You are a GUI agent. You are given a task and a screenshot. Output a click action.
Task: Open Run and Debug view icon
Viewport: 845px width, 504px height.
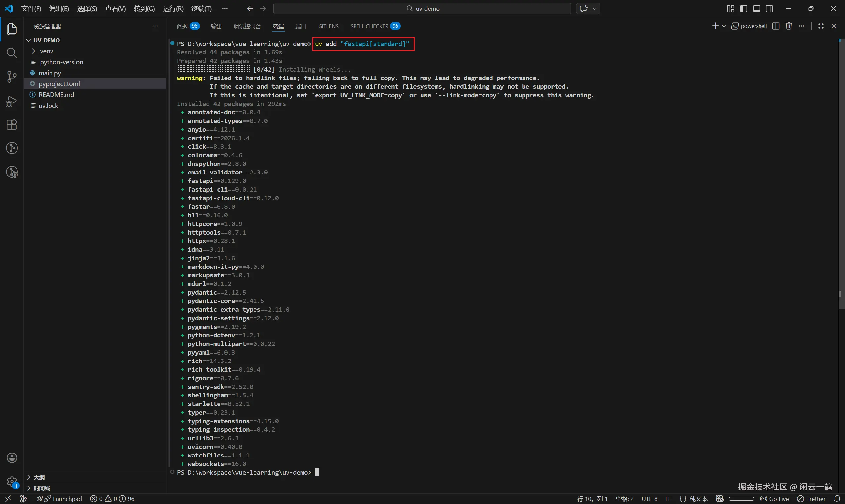coord(12,101)
